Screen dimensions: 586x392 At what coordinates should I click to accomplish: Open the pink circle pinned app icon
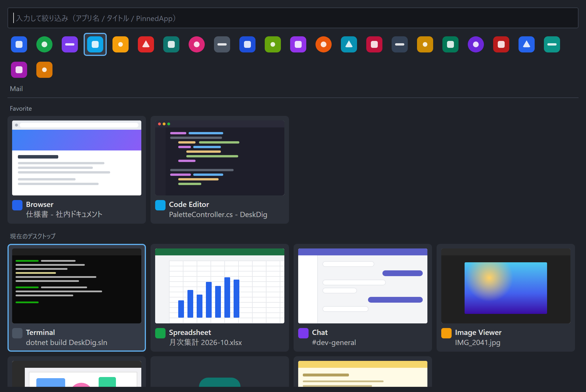tap(197, 44)
